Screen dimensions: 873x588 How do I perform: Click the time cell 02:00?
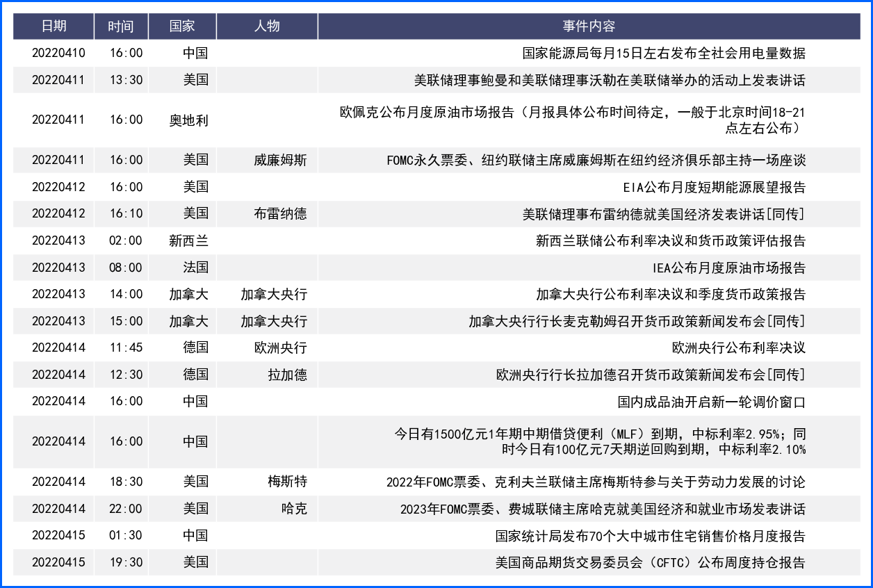[x=126, y=240]
